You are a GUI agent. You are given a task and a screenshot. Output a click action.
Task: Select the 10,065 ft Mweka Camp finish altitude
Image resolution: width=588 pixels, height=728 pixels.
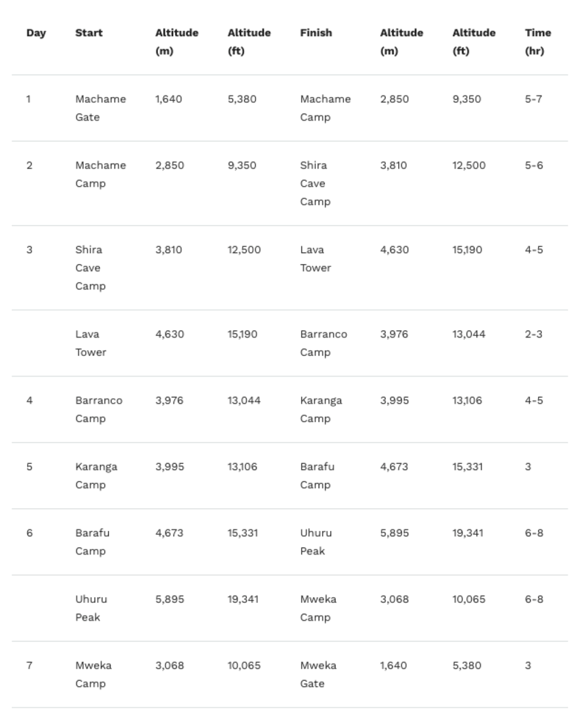pos(469,599)
